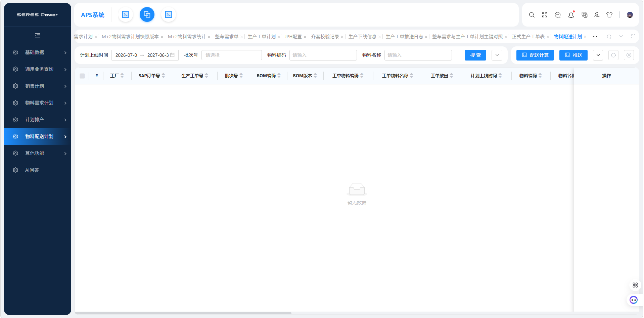Focus the 物料名称 input field
Screen dimensions: 644x318
pyautogui.click(x=418, y=55)
